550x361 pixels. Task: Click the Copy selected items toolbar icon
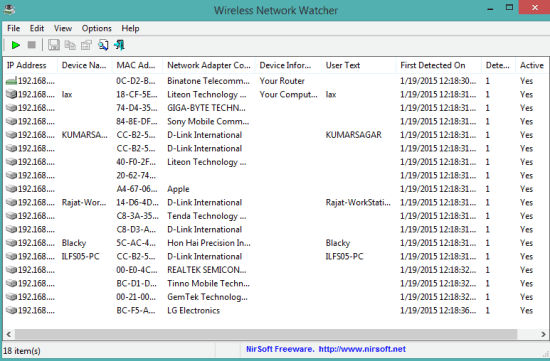click(70, 45)
